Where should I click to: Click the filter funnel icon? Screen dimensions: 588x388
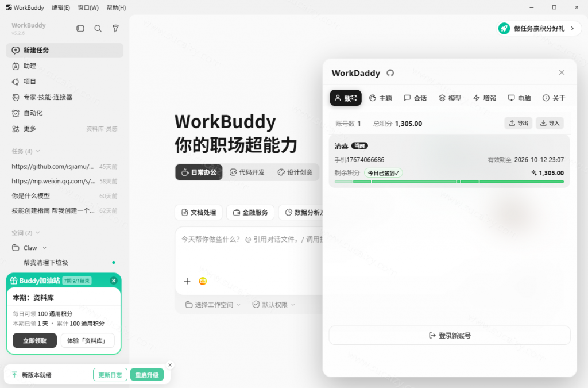coord(115,29)
